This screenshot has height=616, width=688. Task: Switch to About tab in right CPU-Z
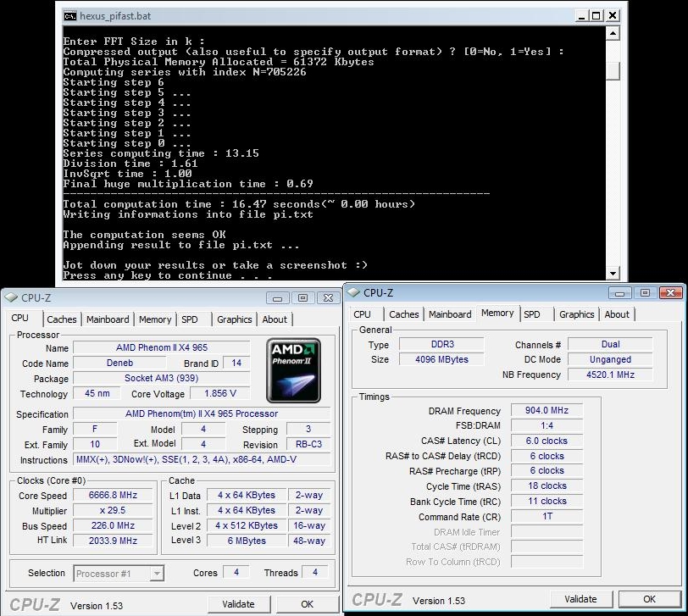click(x=617, y=314)
